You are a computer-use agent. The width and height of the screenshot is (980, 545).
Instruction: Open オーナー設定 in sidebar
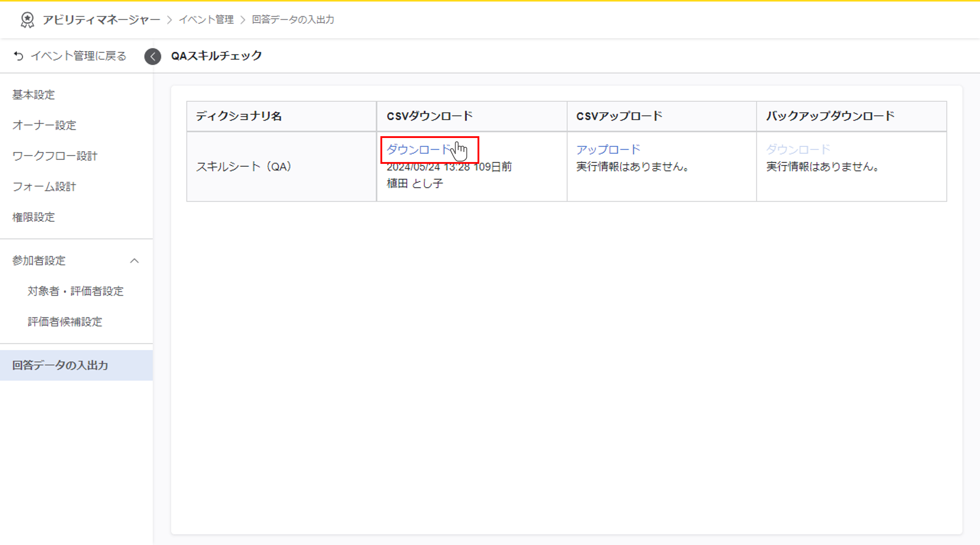click(44, 125)
